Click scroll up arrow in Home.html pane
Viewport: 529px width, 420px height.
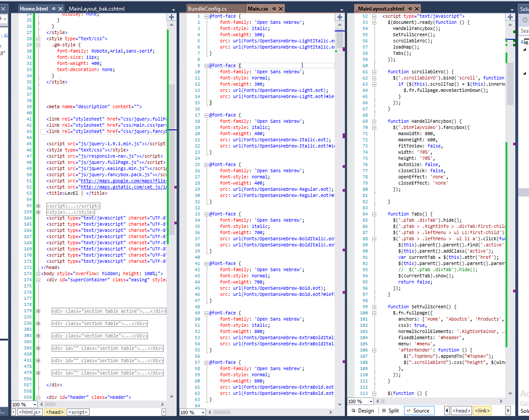pyautogui.click(x=171, y=25)
